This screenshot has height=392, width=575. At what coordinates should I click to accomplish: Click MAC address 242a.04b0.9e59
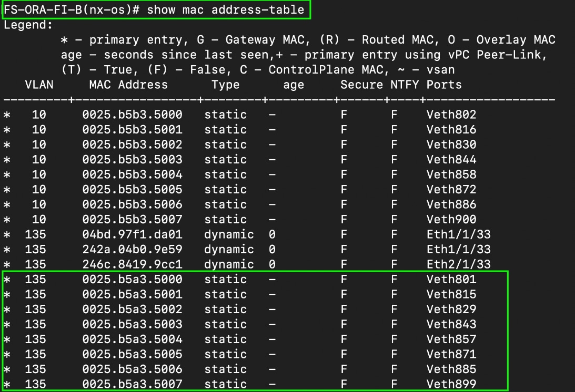[x=132, y=249]
